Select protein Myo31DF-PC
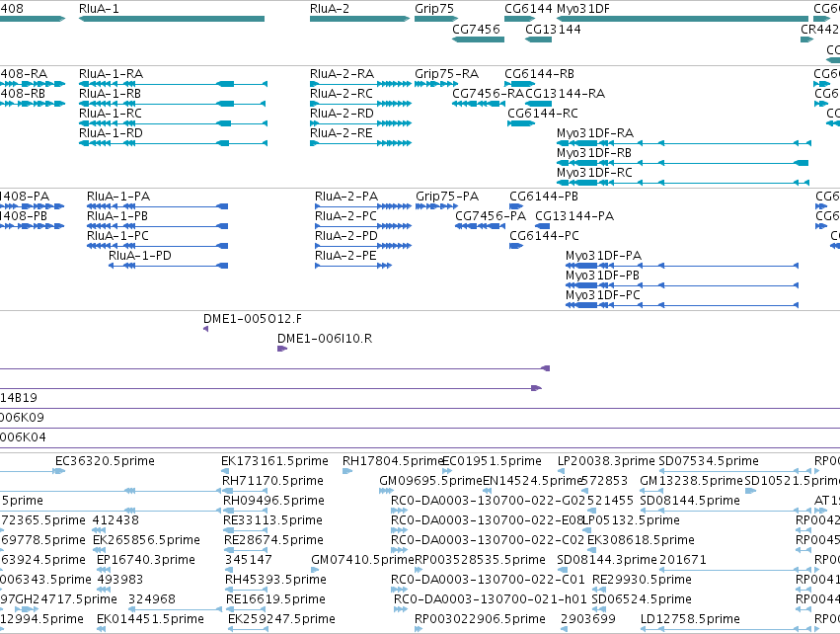This screenshot has width=840, height=634. click(x=603, y=295)
